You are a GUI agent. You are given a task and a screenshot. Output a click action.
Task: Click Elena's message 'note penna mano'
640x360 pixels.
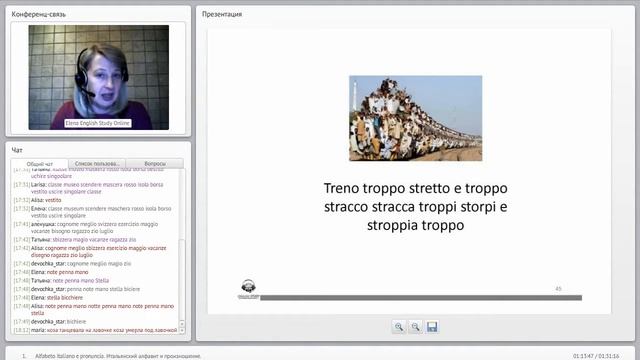[67, 272]
